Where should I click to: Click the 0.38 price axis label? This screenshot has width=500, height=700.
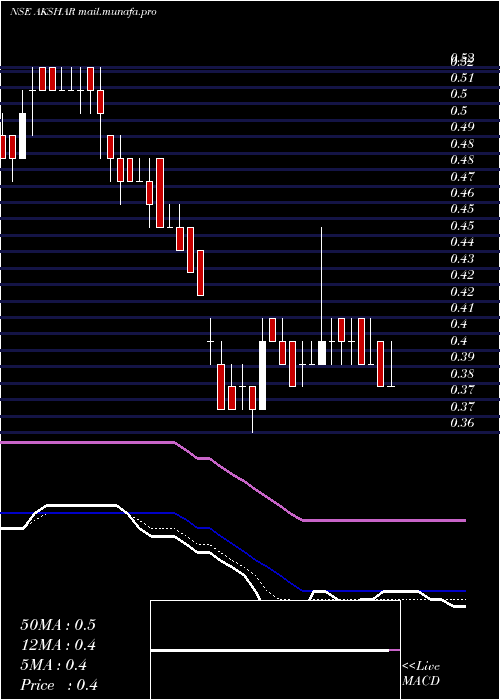[x=462, y=374]
